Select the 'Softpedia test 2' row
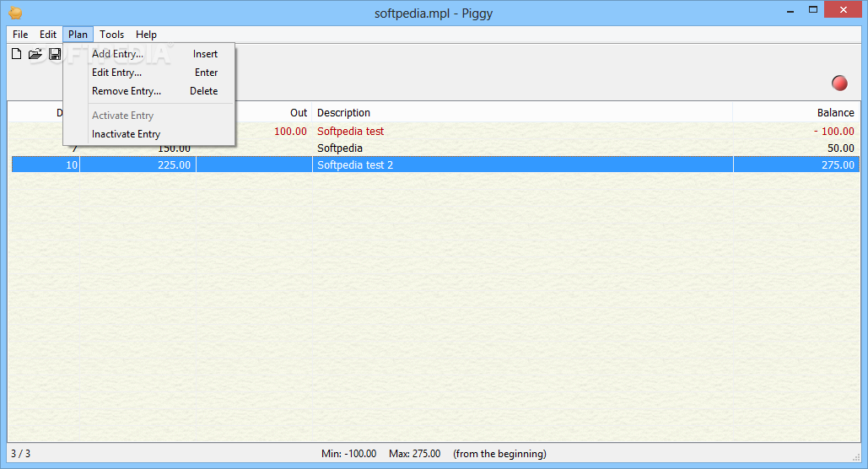The height and width of the screenshot is (469, 868). point(435,165)
